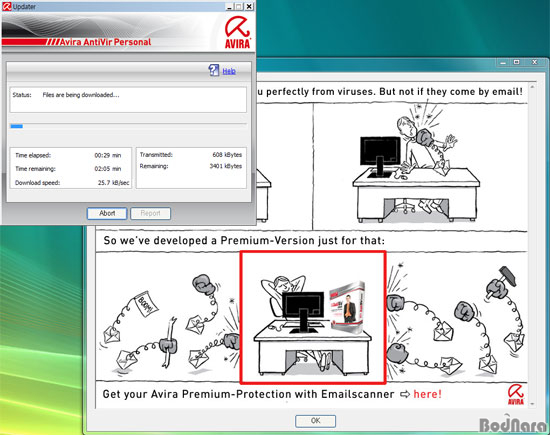Click the scroll up arrow of ad window
The width and height of the screenshot is (550, 435).
532,86
